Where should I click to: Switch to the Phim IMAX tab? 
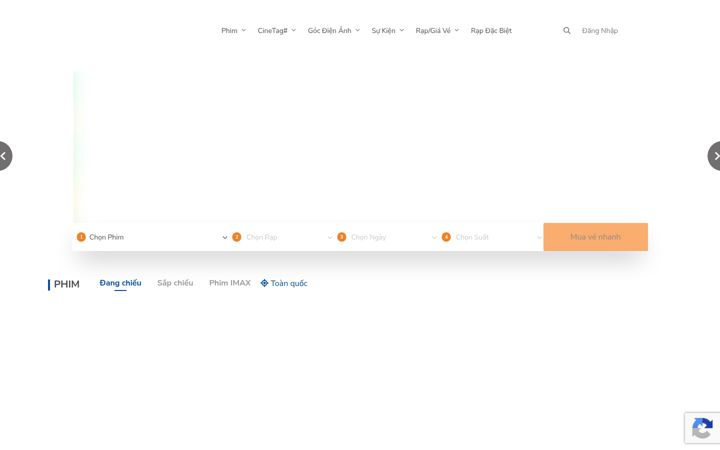coord(230,283)
